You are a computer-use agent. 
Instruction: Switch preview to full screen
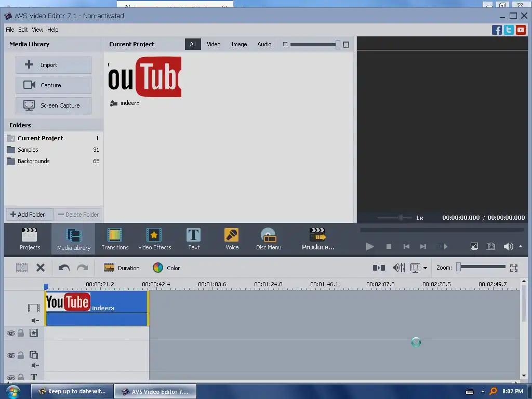[x=474, y=247]
